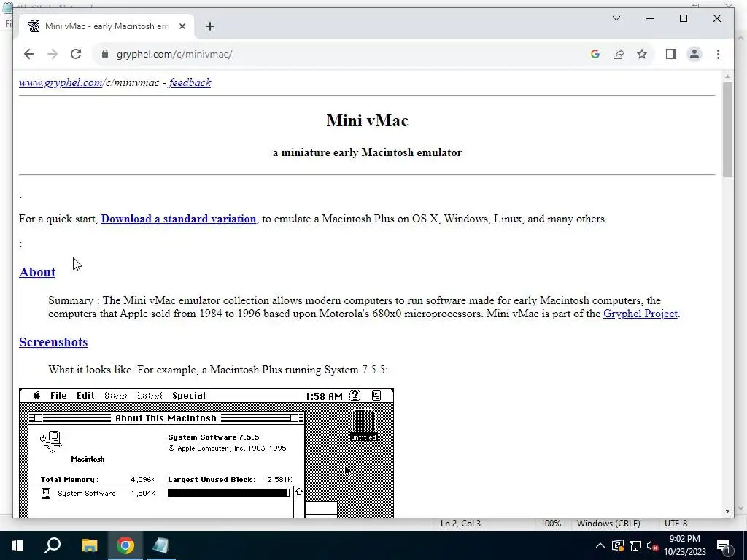
Task: Select the Mini vMac browser tab
Action: pyautogui.click(x=107, y=26)
